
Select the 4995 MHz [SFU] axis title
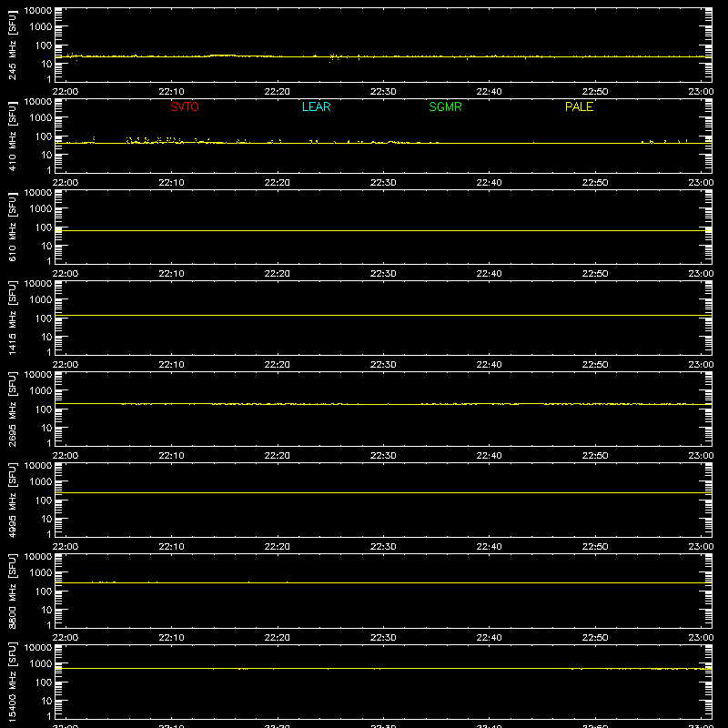tap(13, 500)
